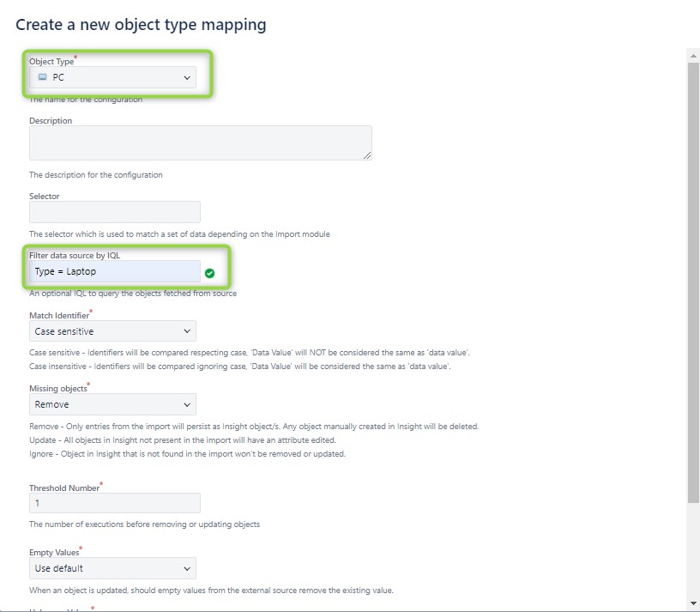The image size is (700, 612).
Task: Expand the Empty Values Use default dropdown
Action: (x=112, y=568)
